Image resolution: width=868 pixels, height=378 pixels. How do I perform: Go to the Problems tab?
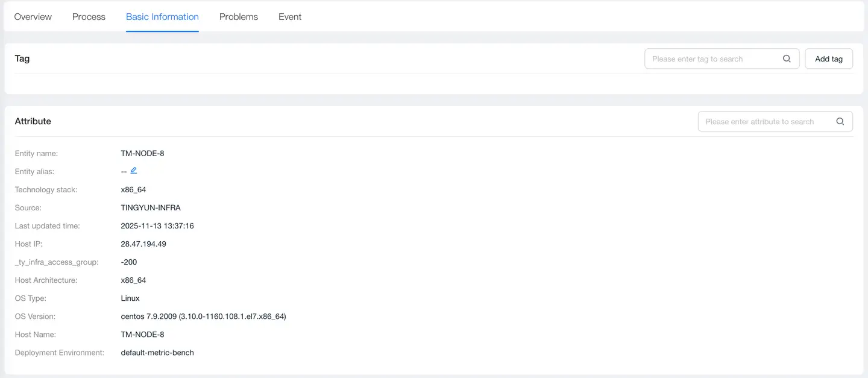239,17
